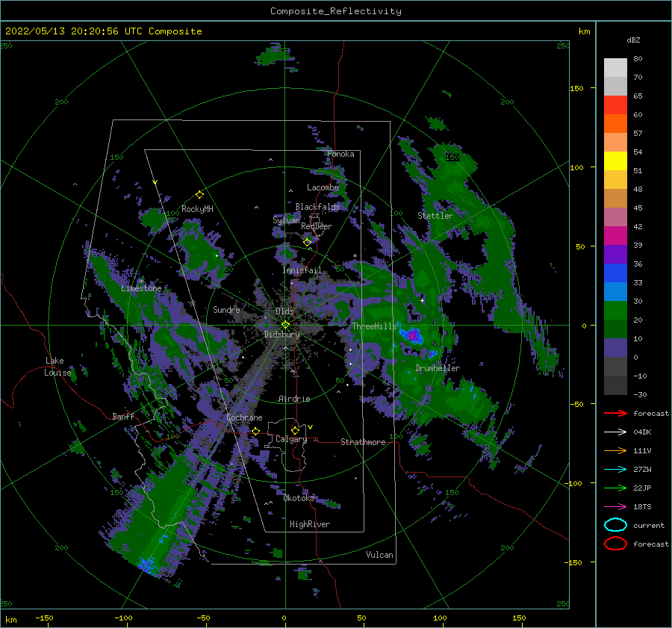Pick the light blue swatch in dBZ scale
The height and width of the screenshot is (628, 672).
[x=615, y=291]
